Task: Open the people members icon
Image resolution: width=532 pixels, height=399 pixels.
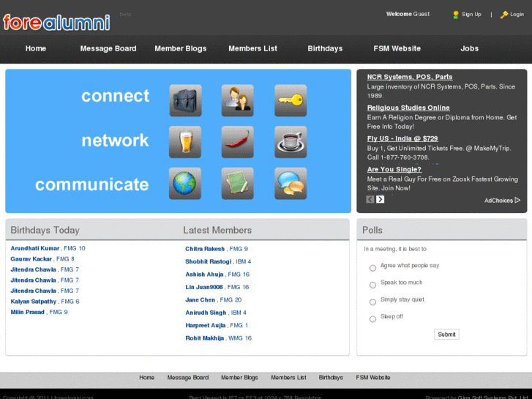Action: [238, 100]
